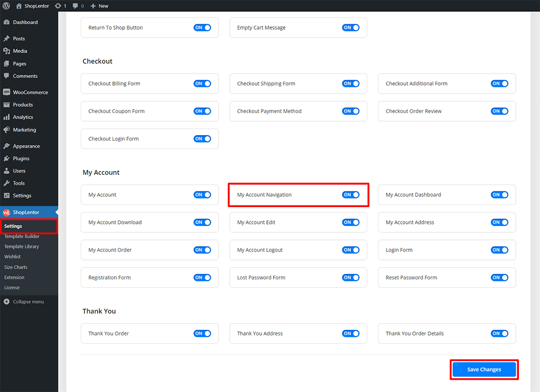The width and height of the screenshot is (540, 392).
Task: Toggle the plain My Account switch
Action: point(202,195)
